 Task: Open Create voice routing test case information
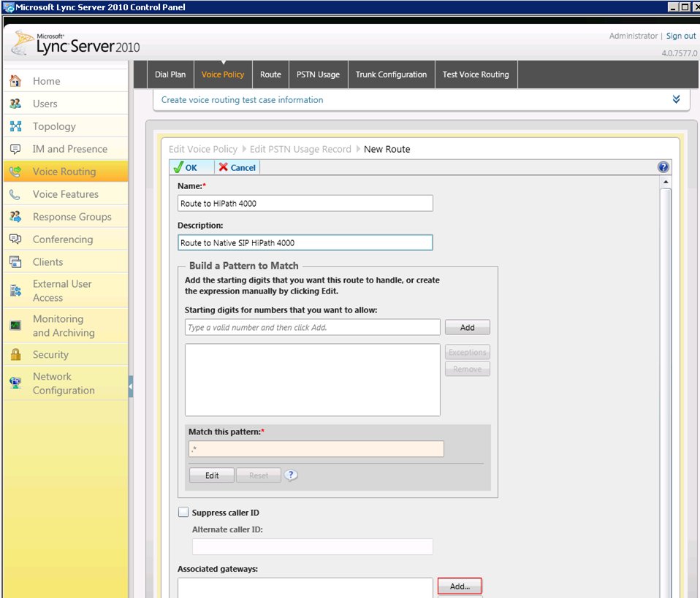[242, 99]
